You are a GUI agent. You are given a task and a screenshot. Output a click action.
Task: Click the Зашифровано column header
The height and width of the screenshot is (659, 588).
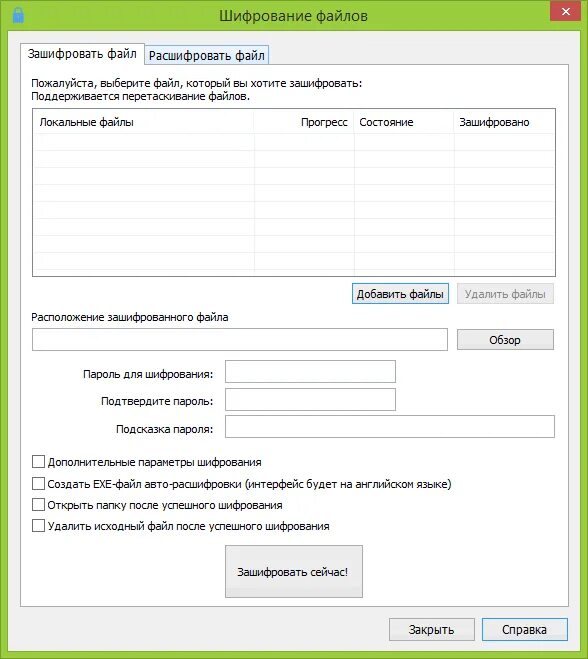tap(504, 122)
